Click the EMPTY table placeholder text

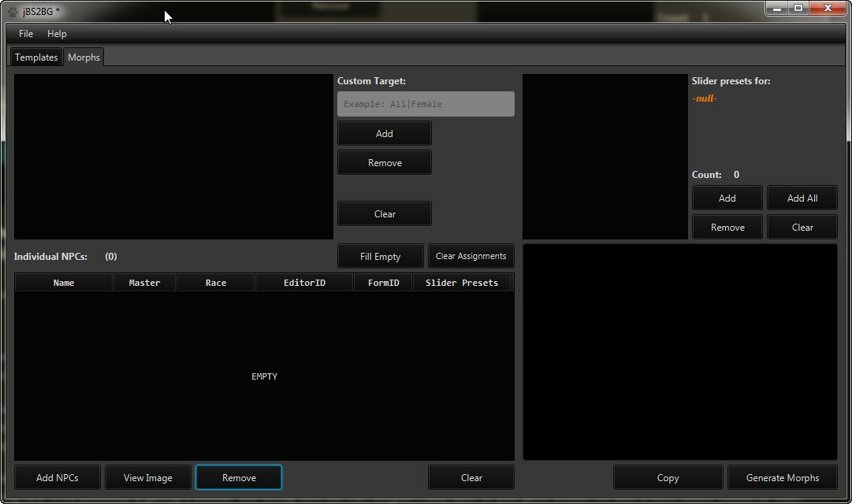coord(264,376)
